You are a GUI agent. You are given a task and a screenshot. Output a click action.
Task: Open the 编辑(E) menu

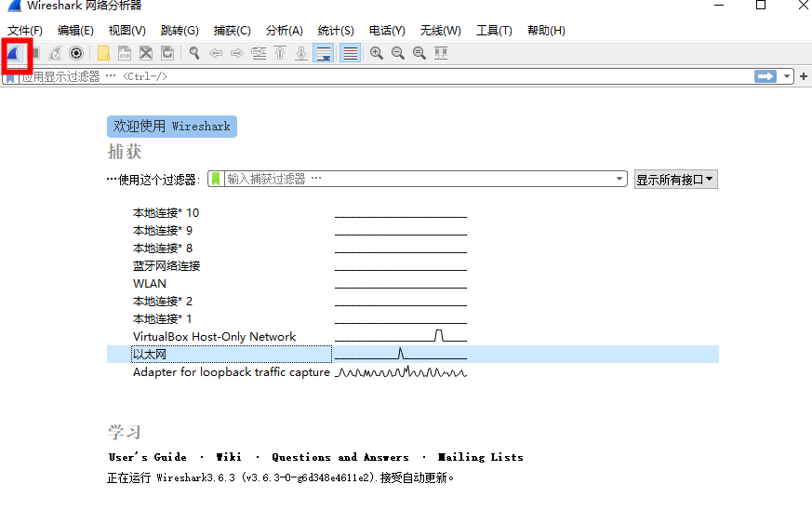click(x=75, y=31)
